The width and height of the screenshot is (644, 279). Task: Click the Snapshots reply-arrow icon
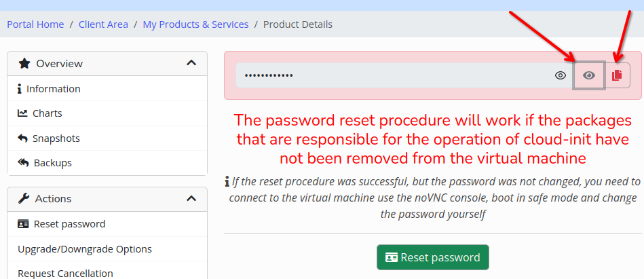pyautogui.click(x=23, y=138)
